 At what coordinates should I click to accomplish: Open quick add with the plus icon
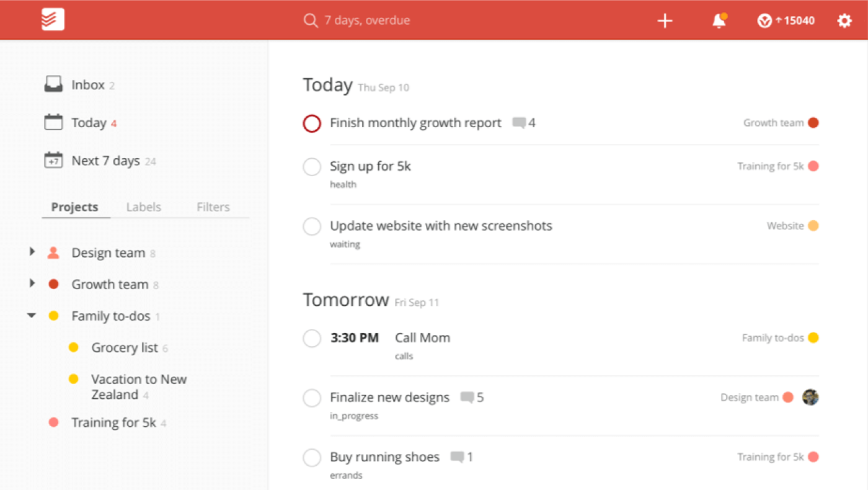(665, 20)
